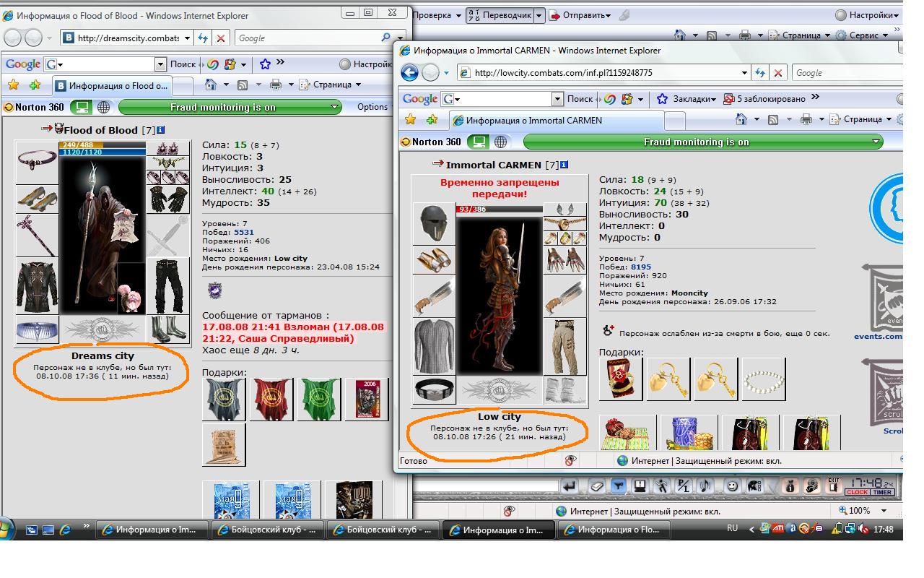Click the bracers item of Immortal CARMEN
The image size is (924, 578).
tap(434, 260)
